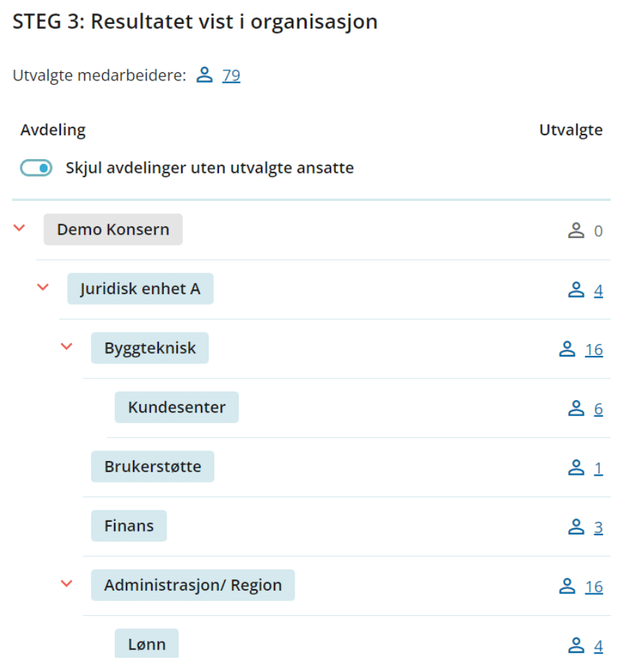
Task: Collapse the Administrasjon/ Region branch
Action: [x=66, y=584]
